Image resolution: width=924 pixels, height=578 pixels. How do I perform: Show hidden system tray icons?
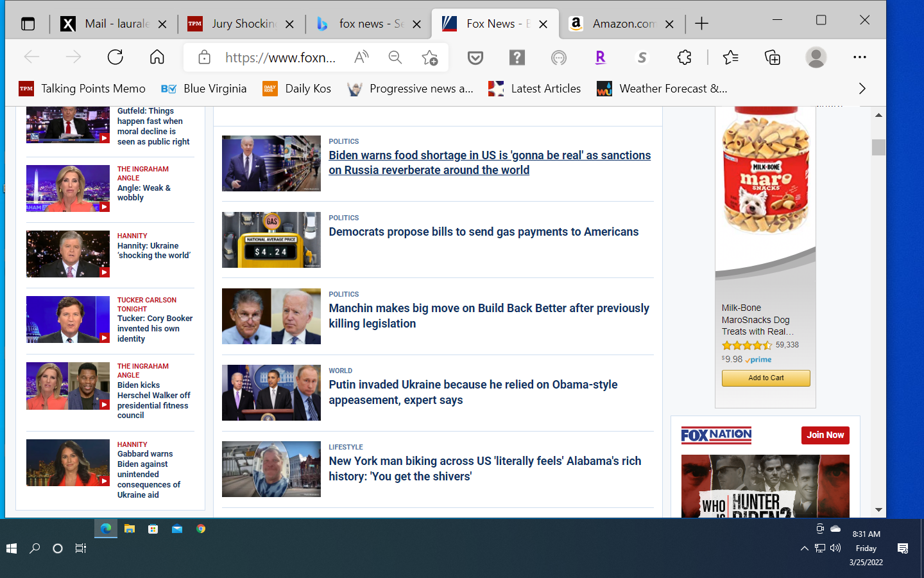coord(804,548)
